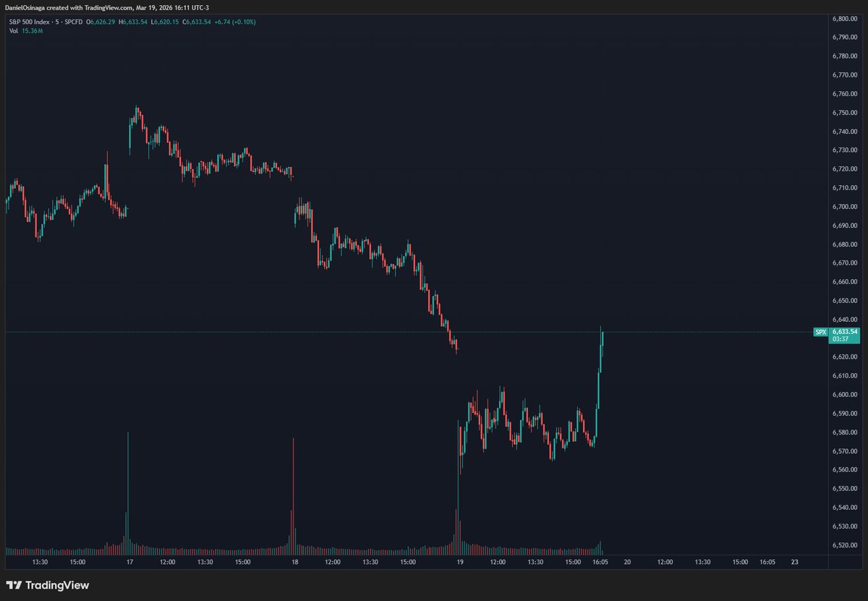Click the 6,720.00 price axis label
This screenshot has width=868, height=601.
[845, 169]
